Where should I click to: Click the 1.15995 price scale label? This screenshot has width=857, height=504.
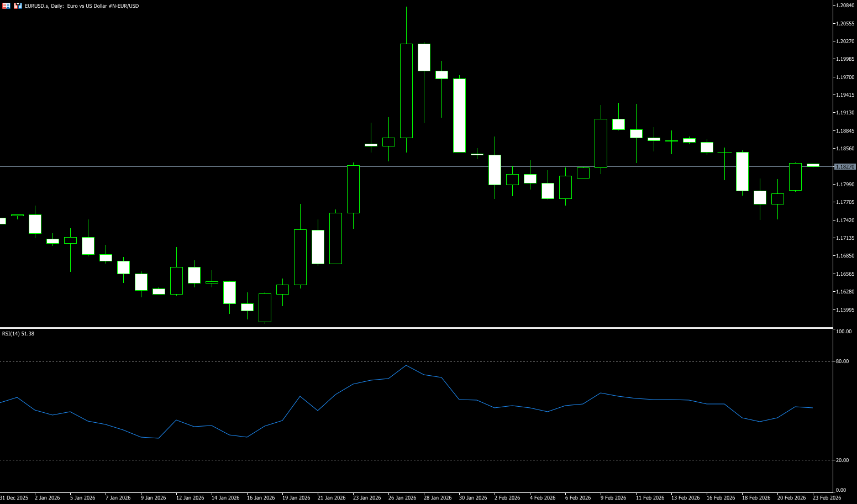[845, 310]
